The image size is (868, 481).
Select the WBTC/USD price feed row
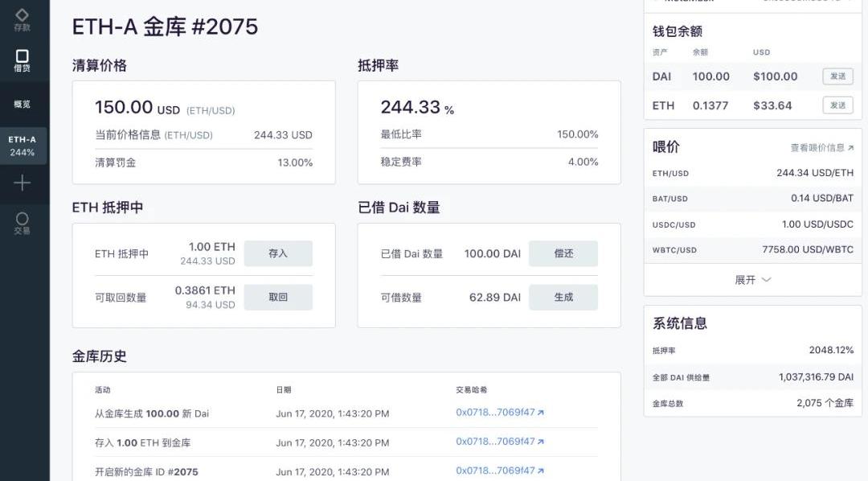[x=752, y=249]
